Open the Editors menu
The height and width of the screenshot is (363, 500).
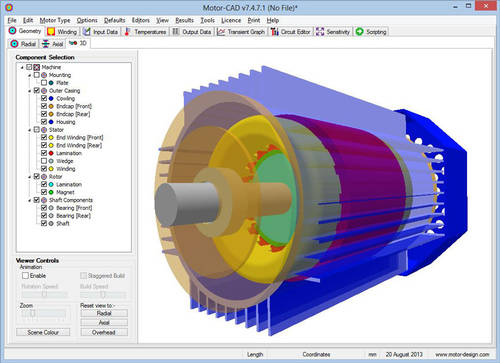click(141, 20)
